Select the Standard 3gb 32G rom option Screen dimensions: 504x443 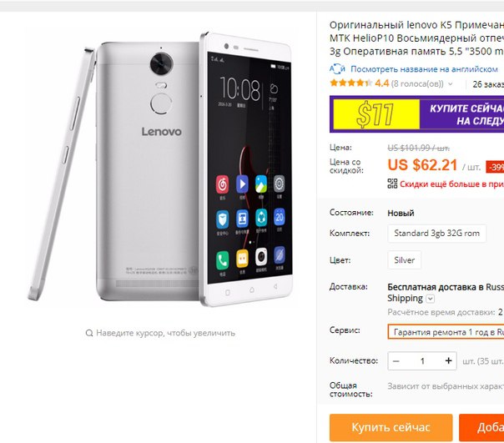coord(436,233)
